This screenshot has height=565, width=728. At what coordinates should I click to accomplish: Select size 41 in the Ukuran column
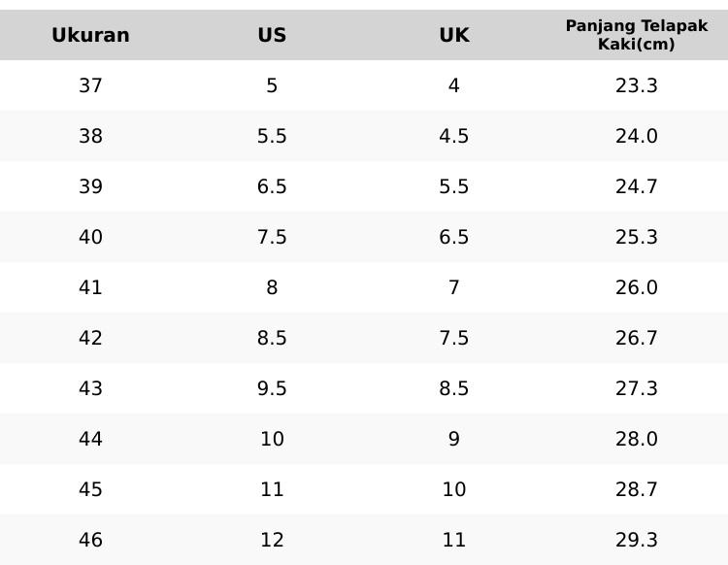click(x=90, y=287)
